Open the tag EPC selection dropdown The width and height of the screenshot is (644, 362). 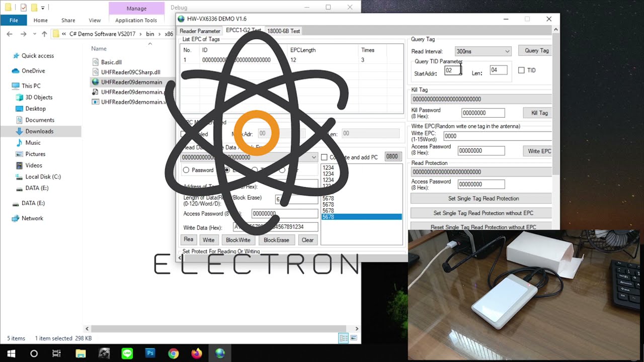coord(249,157)
